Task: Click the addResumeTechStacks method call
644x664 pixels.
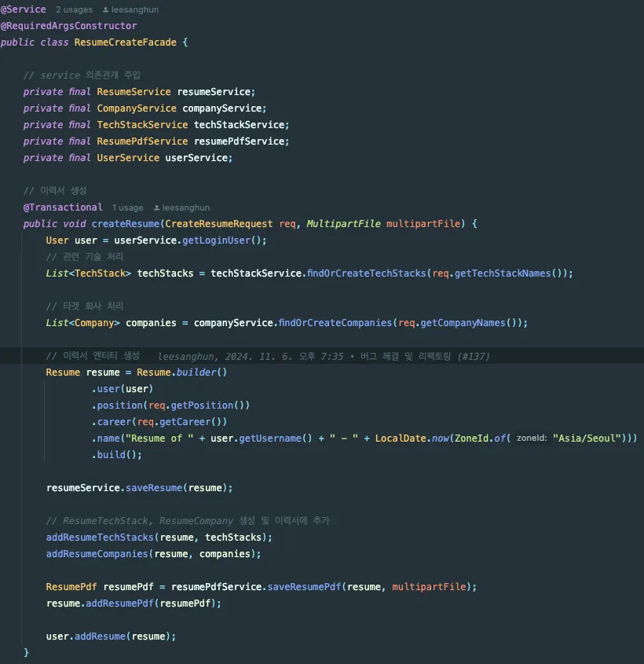Action: pos(100,537)
